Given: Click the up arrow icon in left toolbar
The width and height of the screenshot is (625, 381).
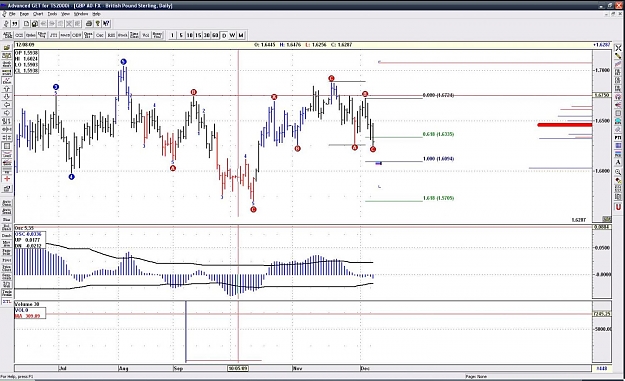Looking at the screenshot, I should click(x=7, y=89).
